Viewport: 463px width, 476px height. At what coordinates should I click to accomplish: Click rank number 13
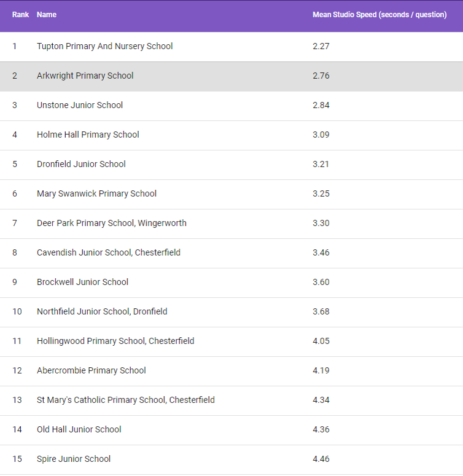pos(17,400)
